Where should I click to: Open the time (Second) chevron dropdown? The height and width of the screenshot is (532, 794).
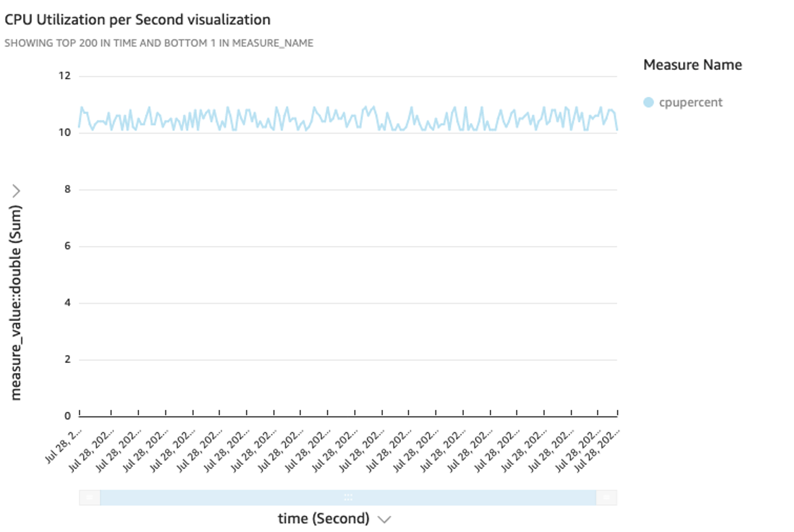[384, 520]
